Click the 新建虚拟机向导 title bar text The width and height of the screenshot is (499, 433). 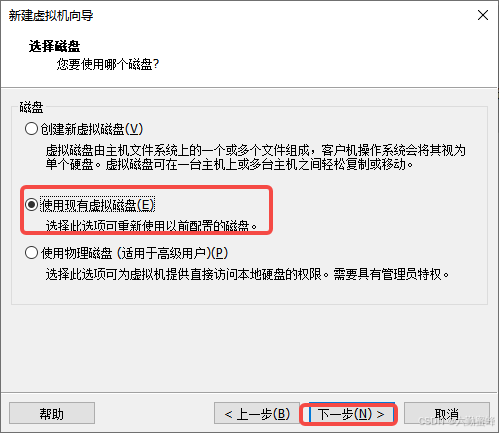[51, 15]
